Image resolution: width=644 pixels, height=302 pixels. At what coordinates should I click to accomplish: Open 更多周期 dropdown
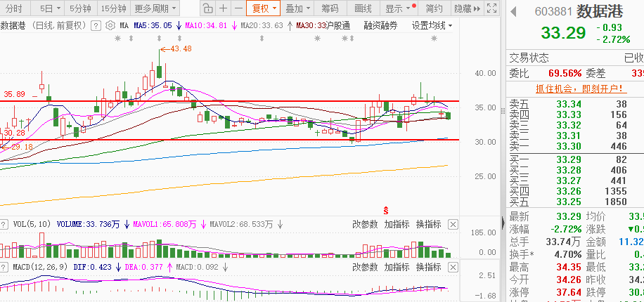[x=155, y=8]
